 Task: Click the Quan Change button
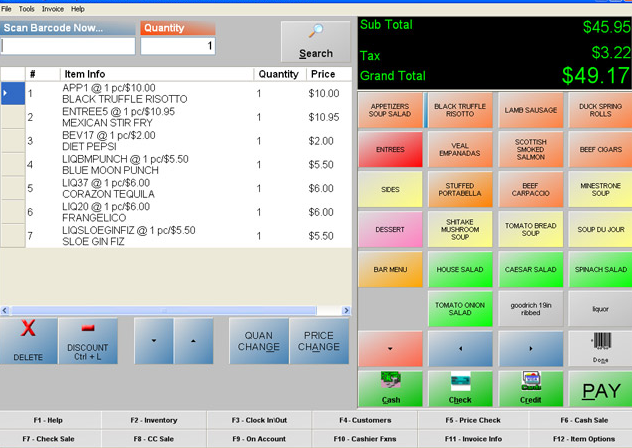(259, 341)
